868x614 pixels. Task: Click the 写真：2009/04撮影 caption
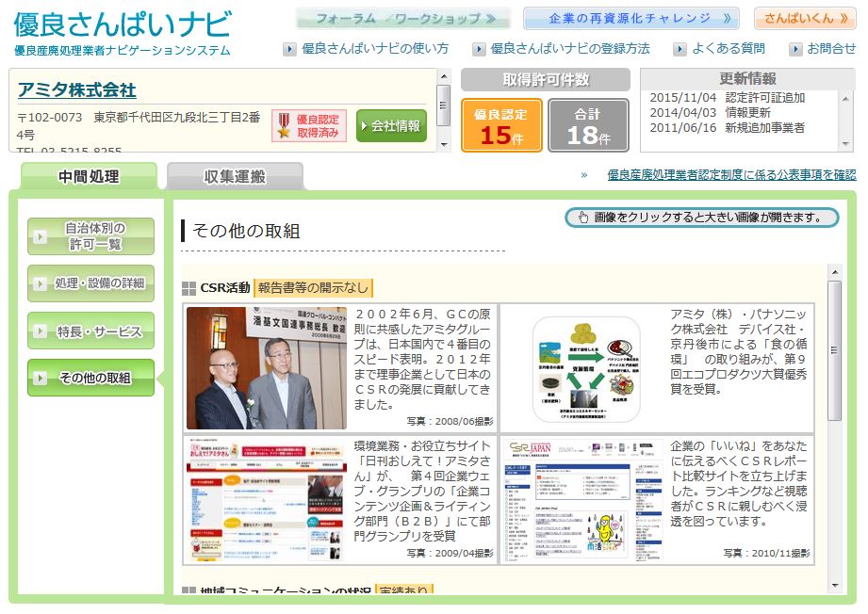[x=450, y=553]
